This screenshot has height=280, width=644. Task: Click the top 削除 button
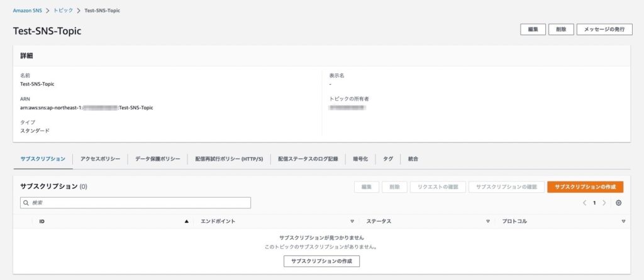click(x=561, y=30)
